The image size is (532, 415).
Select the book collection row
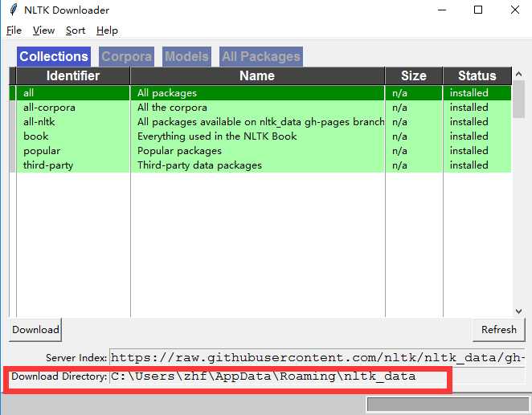(x=260, y=136)
